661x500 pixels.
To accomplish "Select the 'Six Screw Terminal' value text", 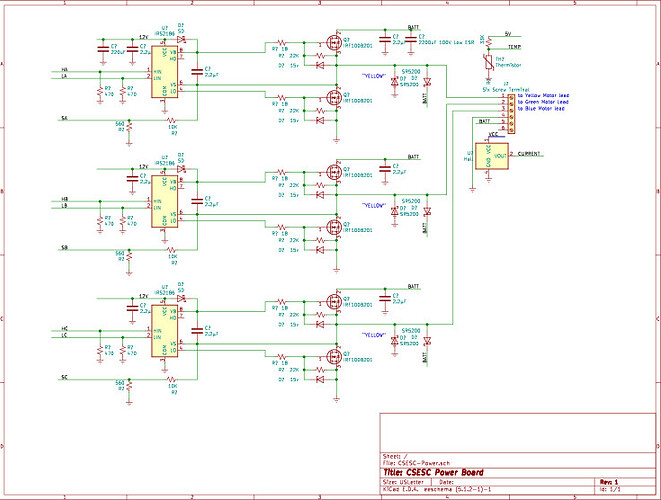I will click(506, 90).
